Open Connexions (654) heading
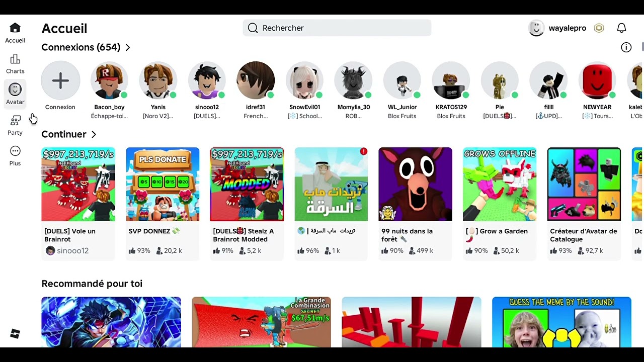 pyautogui.click(x=80, y=47)
